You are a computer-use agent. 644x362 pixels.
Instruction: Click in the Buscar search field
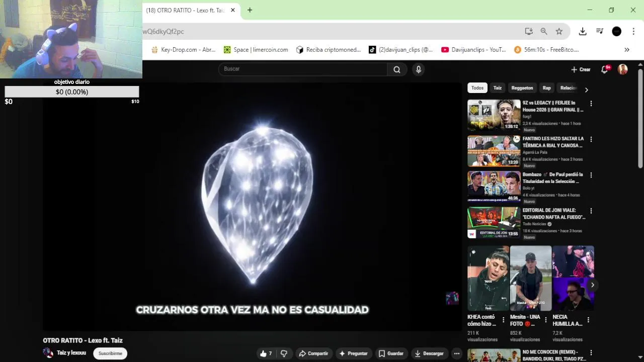[302, 69]
